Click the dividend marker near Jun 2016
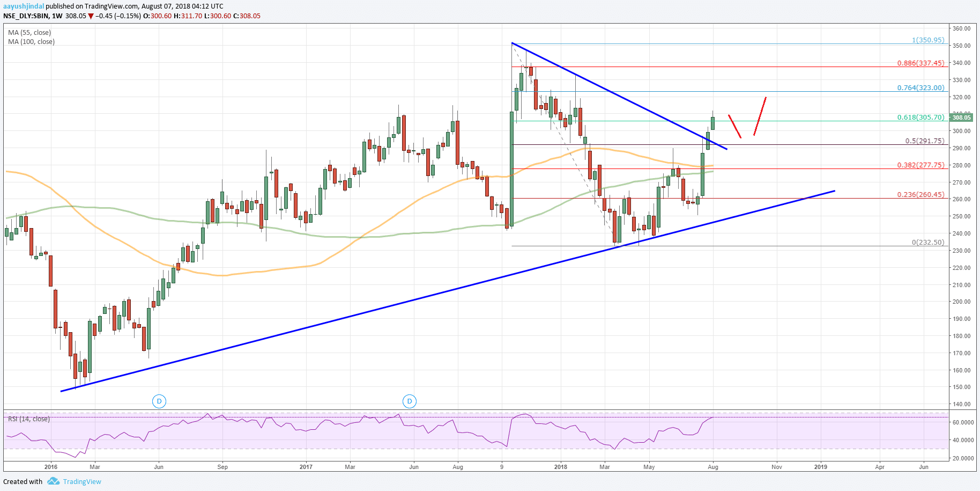Viewport: 980px width, 491px height. (159, 401)
